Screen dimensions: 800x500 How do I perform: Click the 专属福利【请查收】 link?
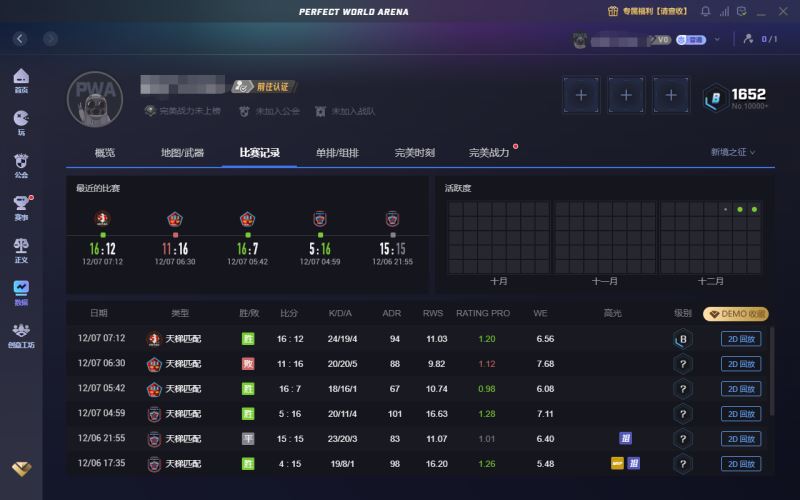(655, 11)
